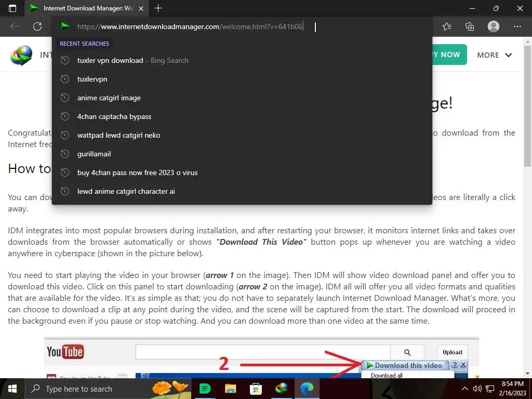This screenshot has height=399, width=532.
Task: Click the flower search highlight icon in taskbar
Action: [170, 389]
